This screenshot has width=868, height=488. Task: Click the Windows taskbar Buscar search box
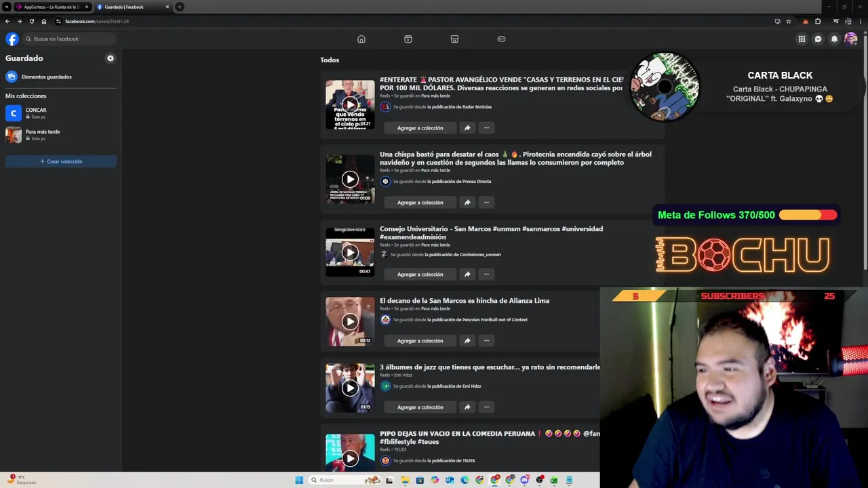[x=345, y=480]
